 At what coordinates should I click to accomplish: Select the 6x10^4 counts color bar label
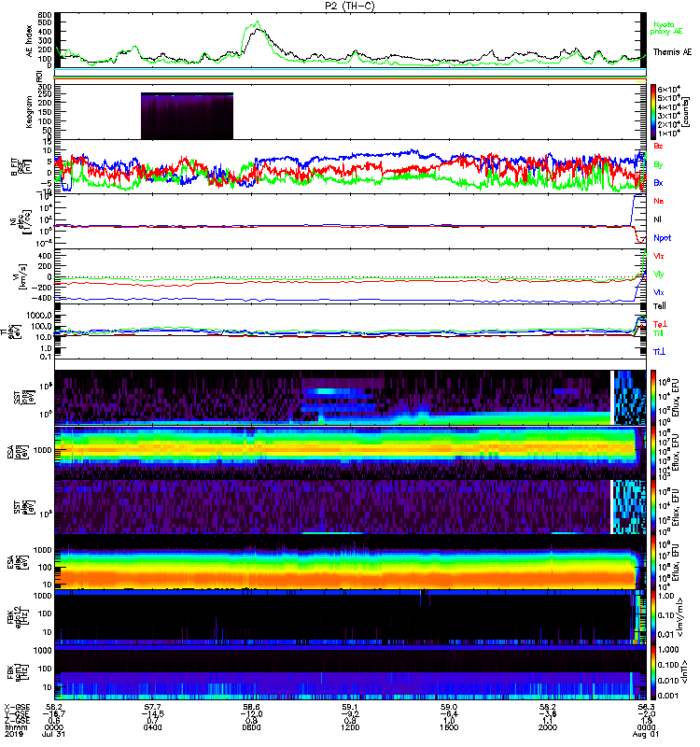click(x=669, y=90)
